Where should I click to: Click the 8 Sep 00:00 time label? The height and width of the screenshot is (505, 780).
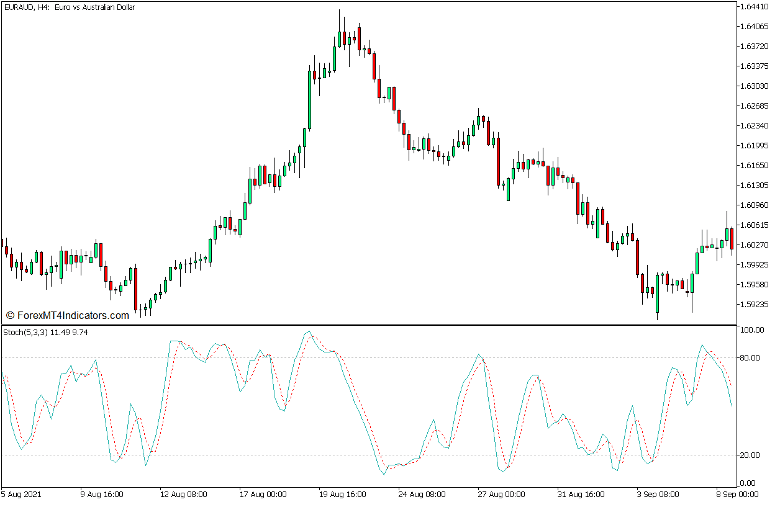pyautogui.click(x=738, y=494)
